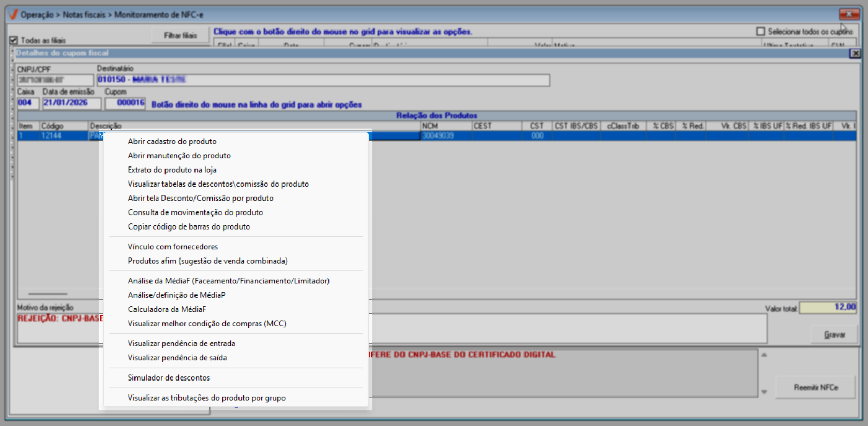Click the 'NCM' column header

[x=446, y=126]
